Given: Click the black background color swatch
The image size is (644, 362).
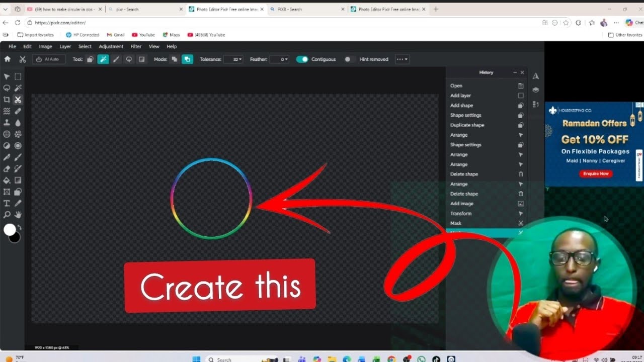Looking at the screenshot, I should tap(15, 237).
